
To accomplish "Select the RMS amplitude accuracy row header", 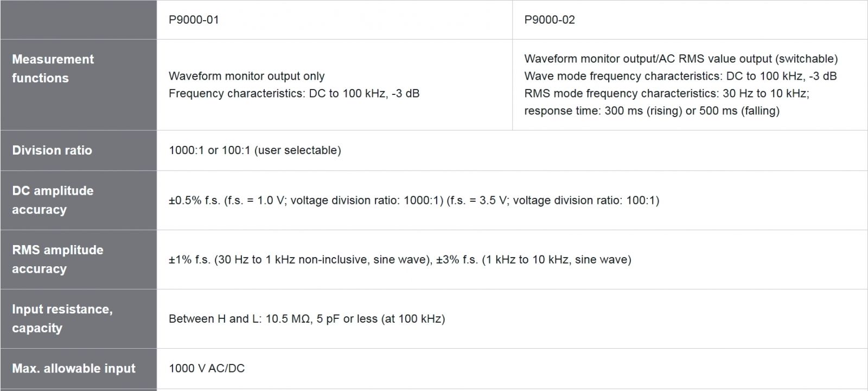I will (58, 259).
